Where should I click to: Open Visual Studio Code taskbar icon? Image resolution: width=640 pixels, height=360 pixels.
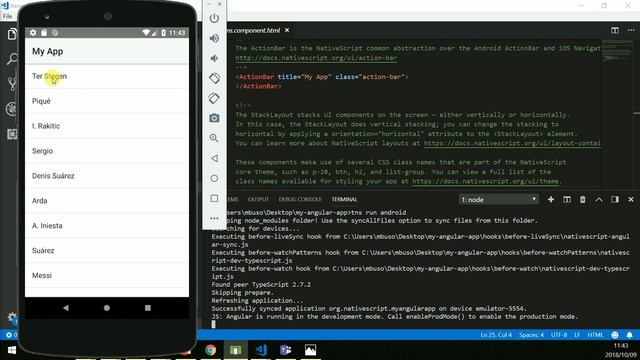click(x=260, y=350)
